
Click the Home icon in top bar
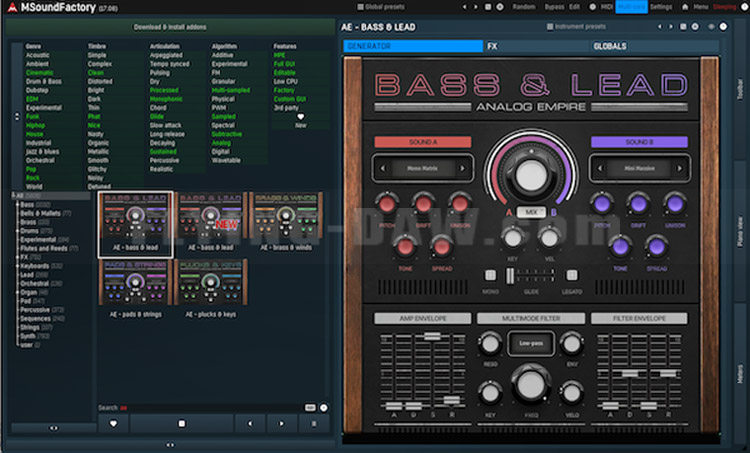tap(685, 7)
